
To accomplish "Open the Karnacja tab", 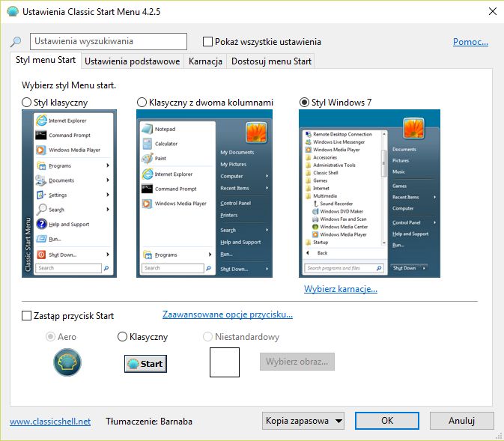I will [205, 61].
